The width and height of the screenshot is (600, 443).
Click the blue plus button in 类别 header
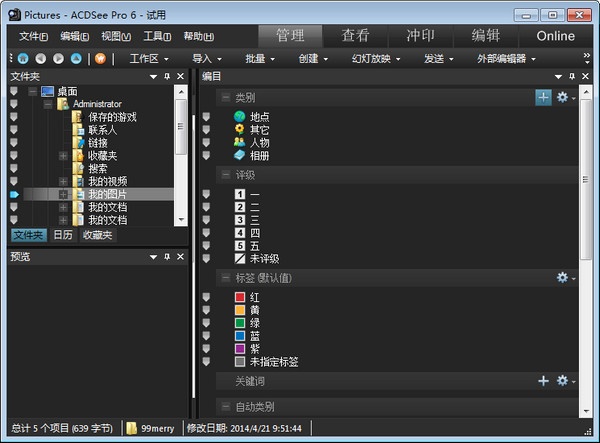pyautogui.click(x=543, y=98)
